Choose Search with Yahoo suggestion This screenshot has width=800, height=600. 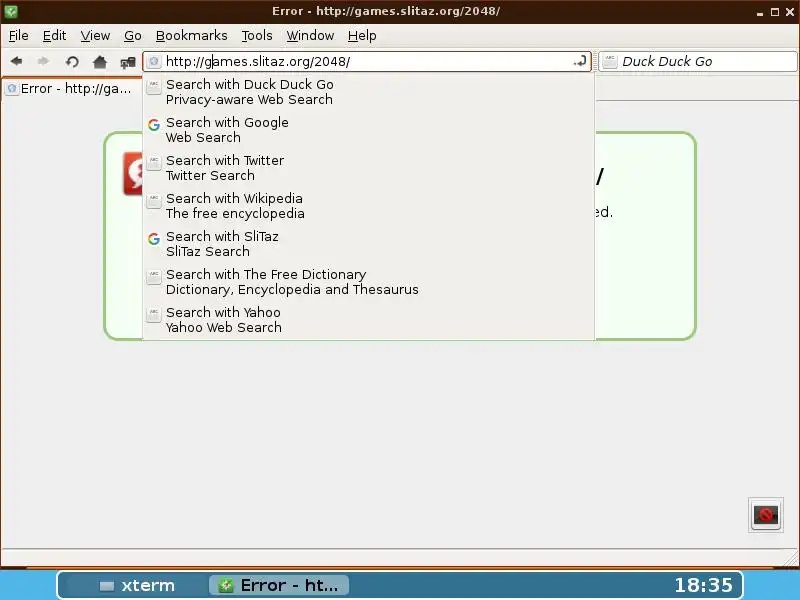tap(368, 320)
